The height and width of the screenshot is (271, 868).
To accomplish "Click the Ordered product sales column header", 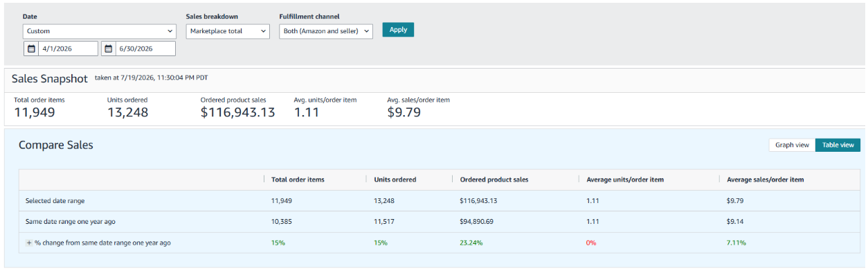I will point(494,180).
